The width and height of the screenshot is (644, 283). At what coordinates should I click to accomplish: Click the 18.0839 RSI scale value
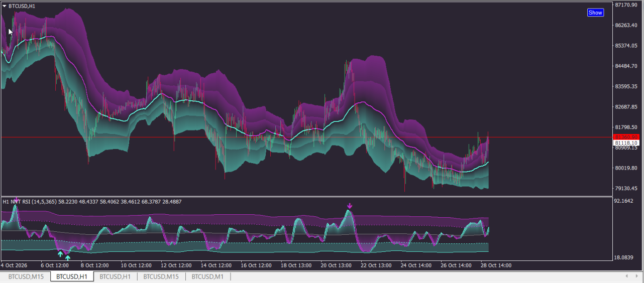pyautogui.click(x=625, y=258)
